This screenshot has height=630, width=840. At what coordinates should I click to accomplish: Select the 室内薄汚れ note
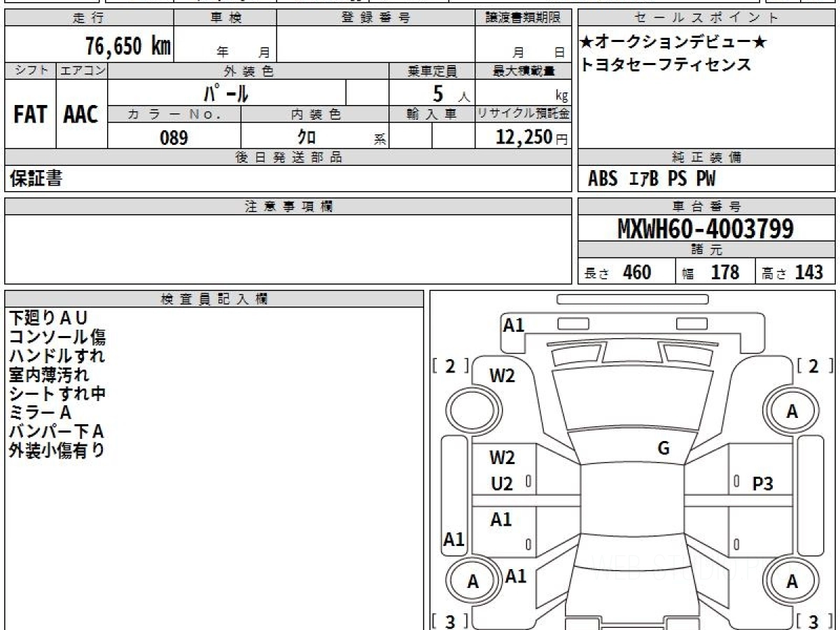tap(49, 374)
